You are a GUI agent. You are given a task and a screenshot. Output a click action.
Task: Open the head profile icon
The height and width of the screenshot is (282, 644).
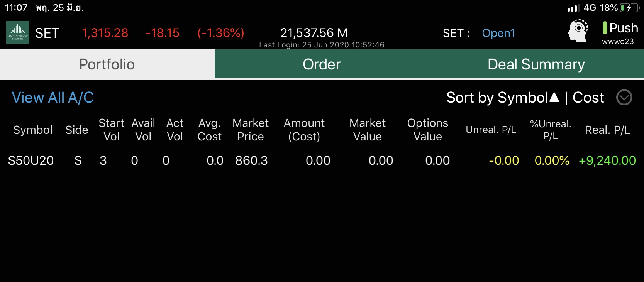pyautogui.click(x=578, y=31)
